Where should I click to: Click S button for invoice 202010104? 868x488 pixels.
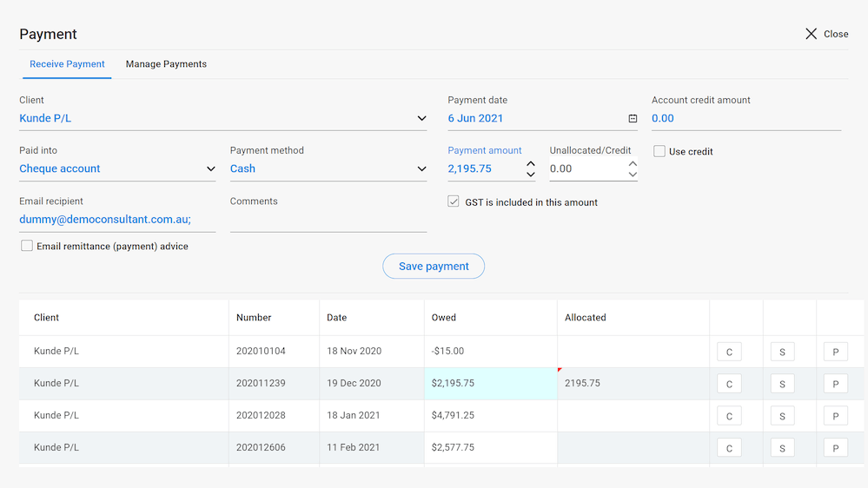782,352
